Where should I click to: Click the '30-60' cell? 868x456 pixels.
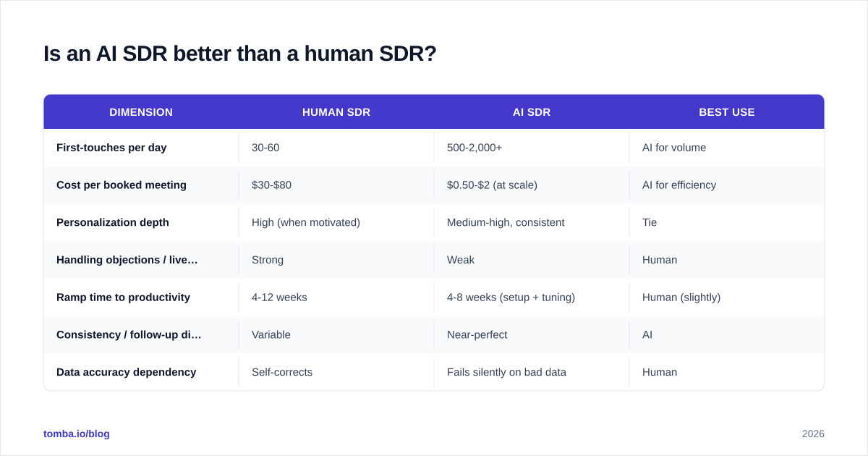[x=265, y=148]
